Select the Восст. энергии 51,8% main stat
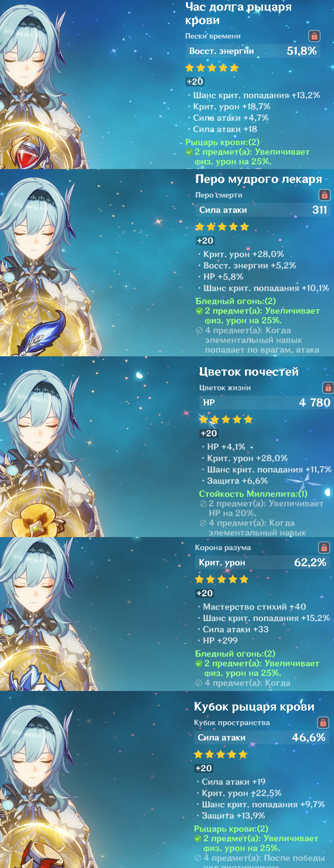This screenshot has width=334, height=868. pyautogui.click(x=253, y=51)
